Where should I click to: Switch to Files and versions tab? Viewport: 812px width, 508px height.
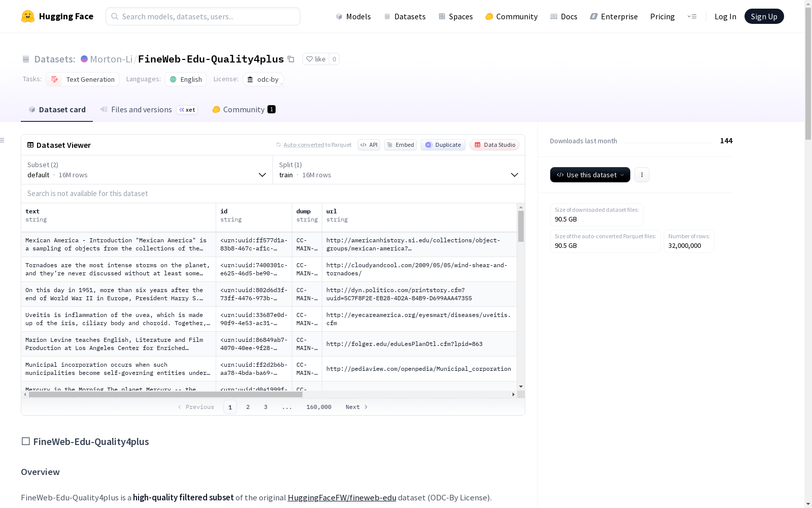149,110
